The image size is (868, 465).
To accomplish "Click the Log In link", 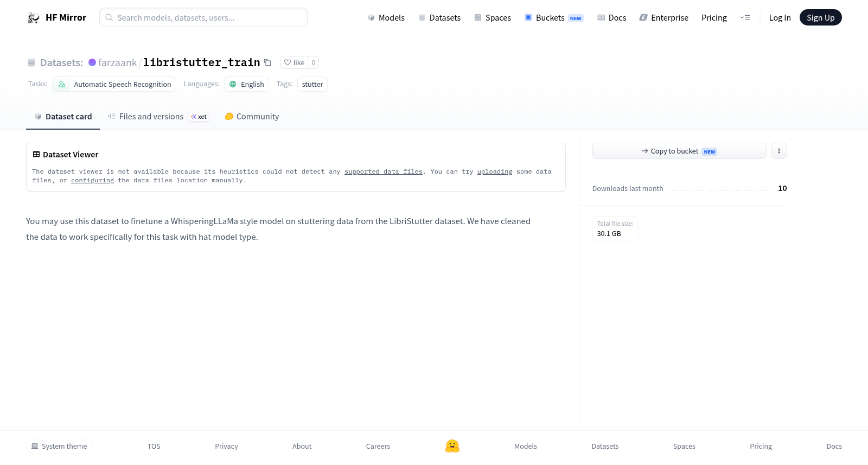I will 780,17.
